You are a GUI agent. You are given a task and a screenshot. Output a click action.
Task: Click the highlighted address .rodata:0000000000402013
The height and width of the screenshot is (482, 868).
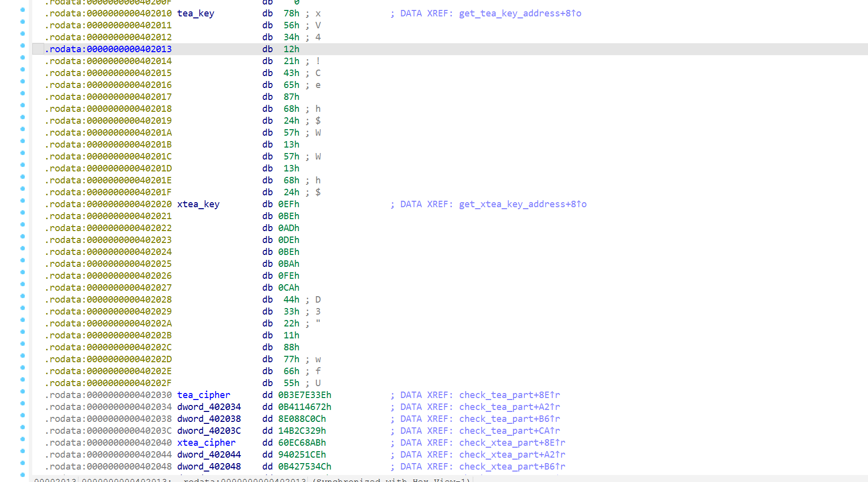(x=108, y=49)
